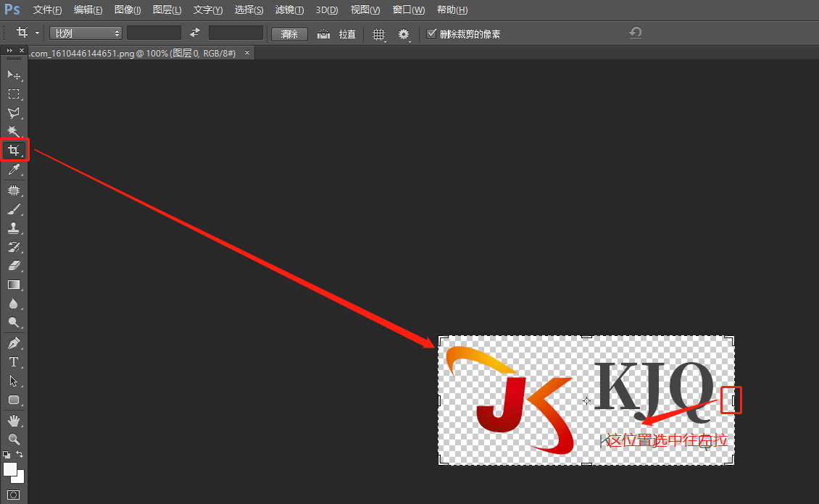Open the 选择(S) menu
Image resolution: width=819 pixels, height=504 pixels.
(x=249, y=10)
